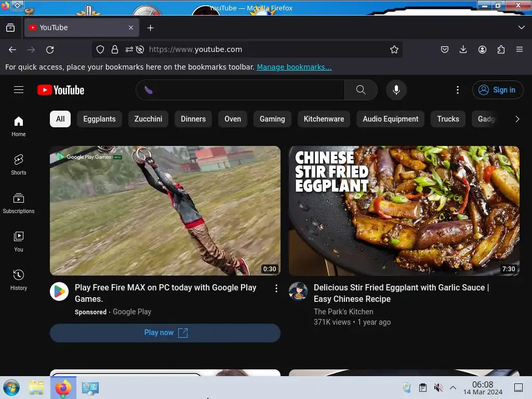Filter by Kitchenware chip
This screenshot has width=532, height=399.
click(x=324, y=119)
